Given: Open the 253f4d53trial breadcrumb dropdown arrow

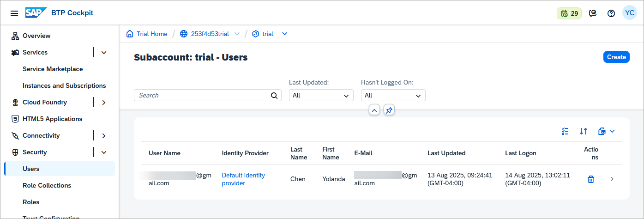Looking at the screenshot, I should [237, 34].
